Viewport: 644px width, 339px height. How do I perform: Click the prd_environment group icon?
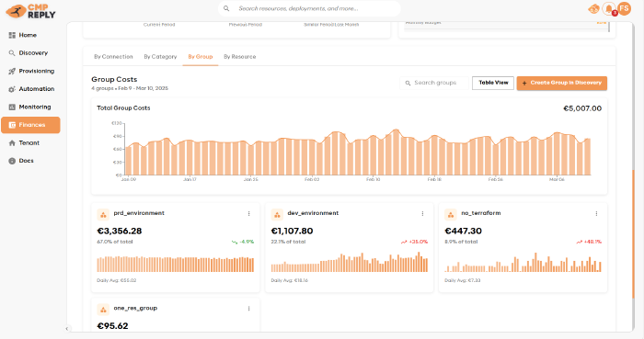[x=103, y=214]
